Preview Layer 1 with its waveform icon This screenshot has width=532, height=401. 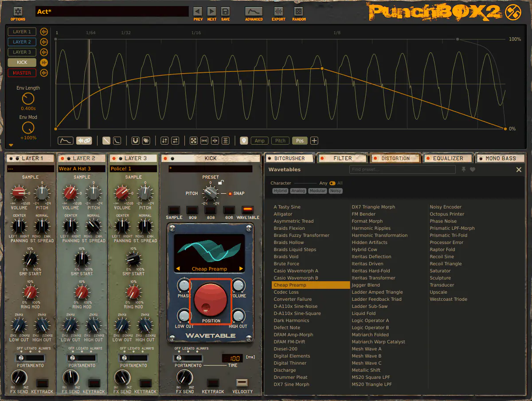click(44, 31)
